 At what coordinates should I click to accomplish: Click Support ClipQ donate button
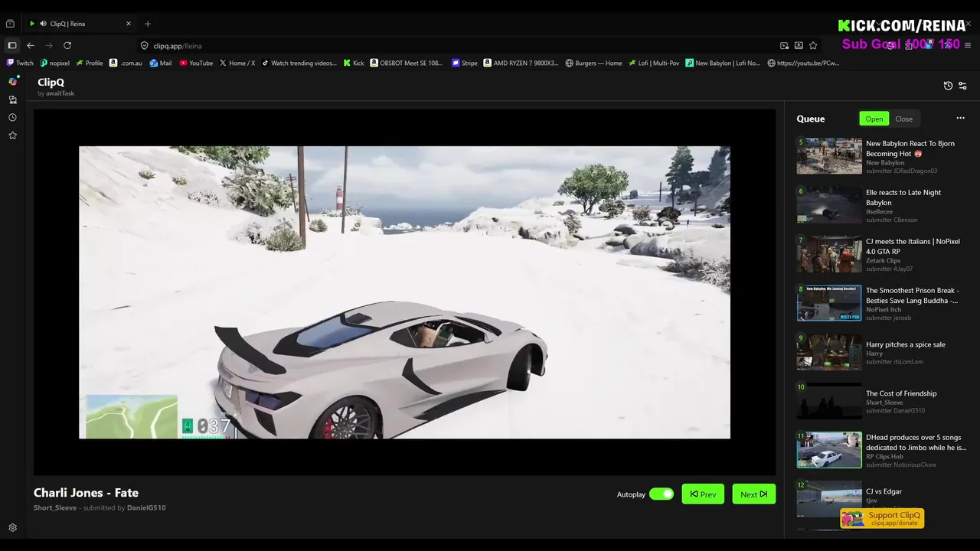point(882,519)
